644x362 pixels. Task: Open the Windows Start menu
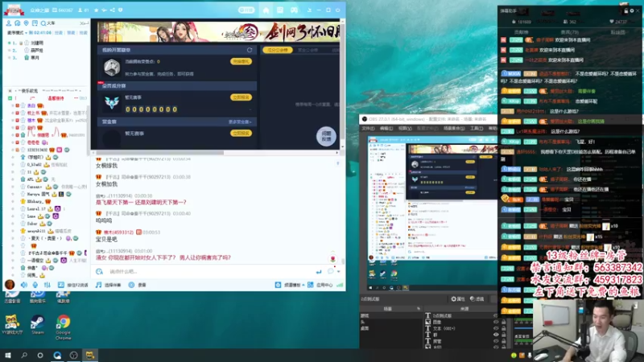click(x=8, y=355)
